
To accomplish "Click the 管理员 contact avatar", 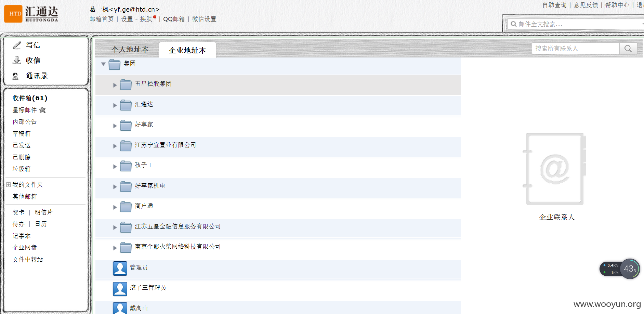I will (x=120, y=269).
